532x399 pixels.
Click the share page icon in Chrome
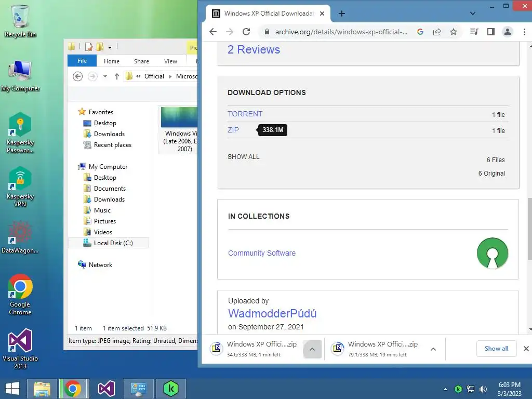tap(437, 32)
